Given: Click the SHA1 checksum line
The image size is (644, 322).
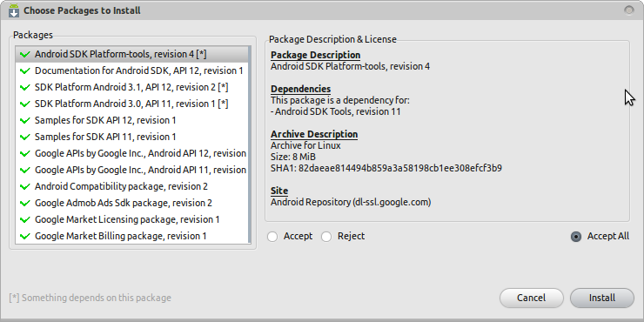Looking at the screenshot, I should (386, 168).
